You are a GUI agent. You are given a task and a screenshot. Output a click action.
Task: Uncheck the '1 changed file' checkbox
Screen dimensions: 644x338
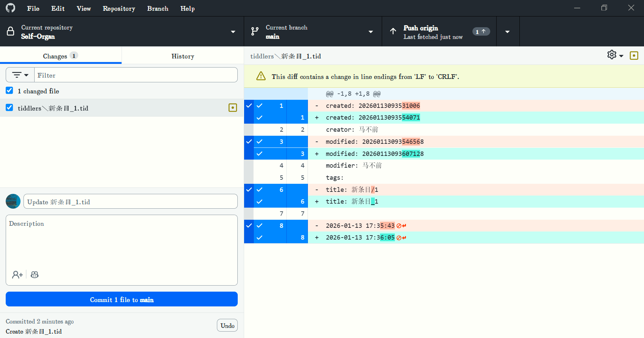(x=9, y=91)
